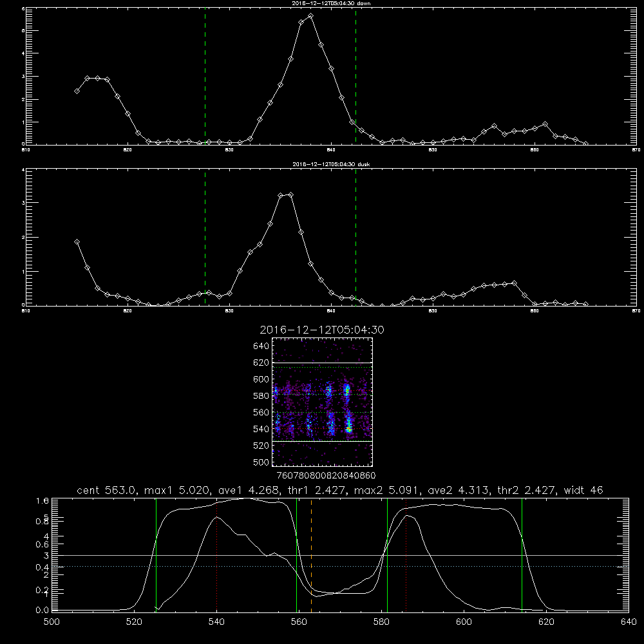Click the "600" y-axis label beside the image
The image size is (644, 644).
coord(261,379)
